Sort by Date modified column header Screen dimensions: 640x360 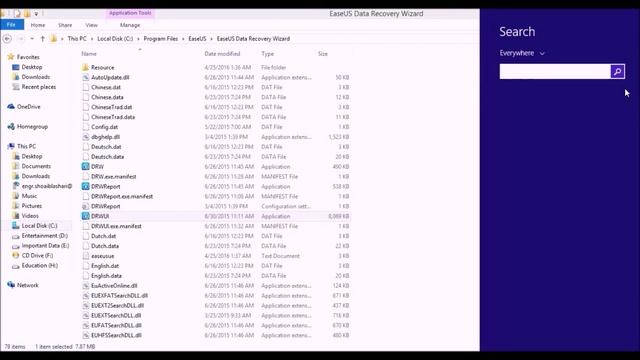(x=222, y=54)
